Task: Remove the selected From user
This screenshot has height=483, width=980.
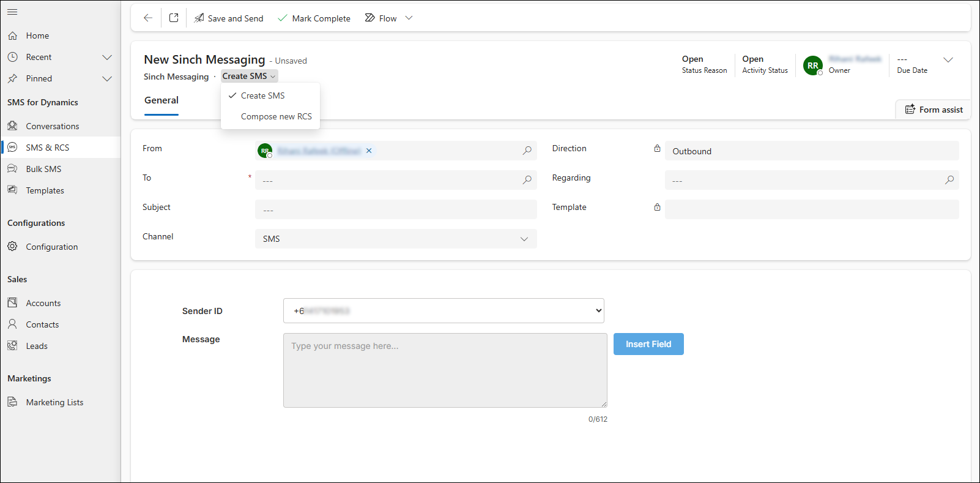Action: click(369, 151)
